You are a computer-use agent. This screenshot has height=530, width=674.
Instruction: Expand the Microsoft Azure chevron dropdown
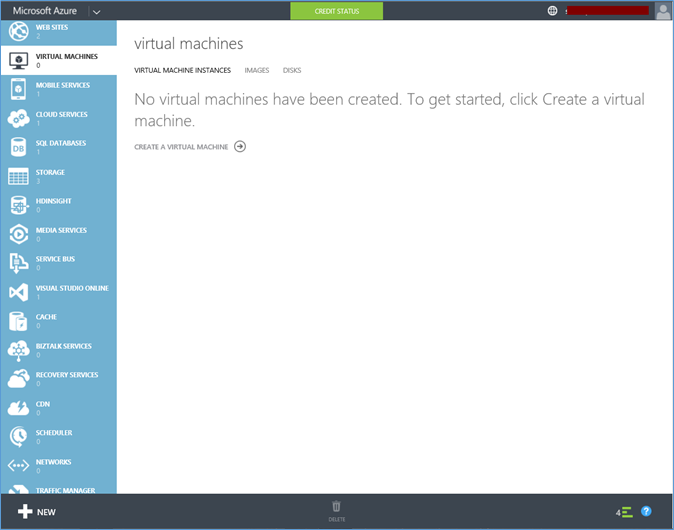(97, 12)
